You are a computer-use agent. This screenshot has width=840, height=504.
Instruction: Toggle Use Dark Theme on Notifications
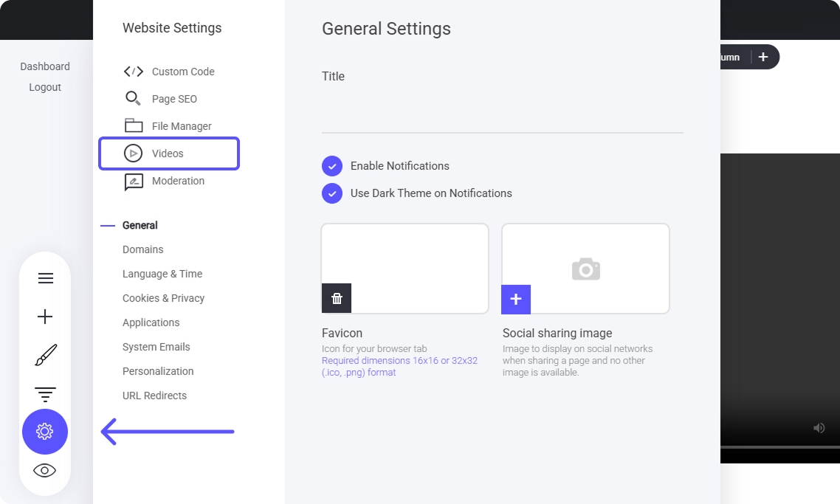[x=332, y=193]
